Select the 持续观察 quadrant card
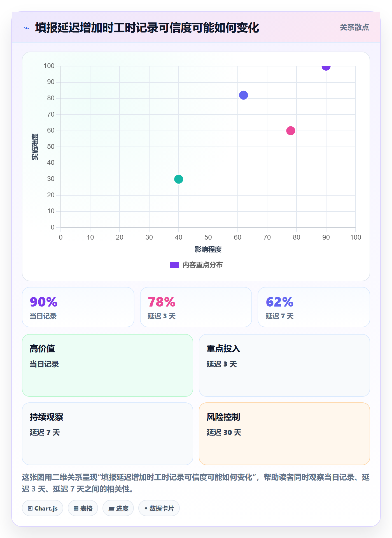 pos(108,434)
